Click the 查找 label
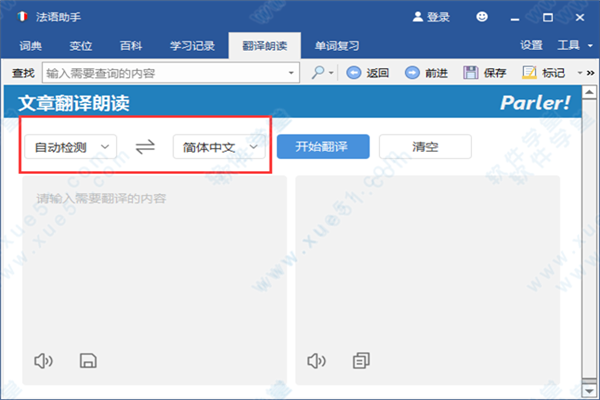The image size is (600, 400). coord(23,73)
